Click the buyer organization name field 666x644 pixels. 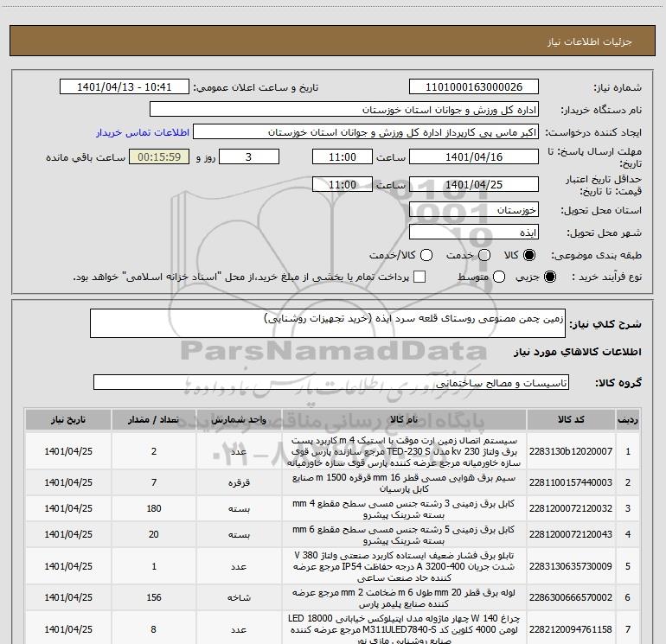[344, 110]
